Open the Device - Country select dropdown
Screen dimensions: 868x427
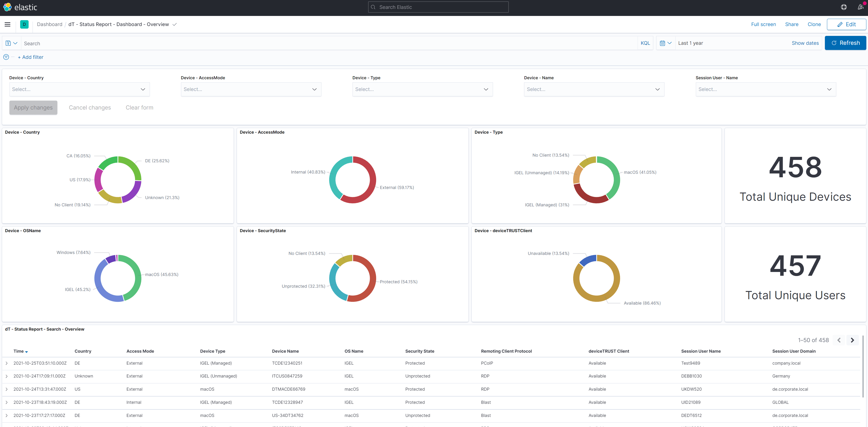pos(79,89)
